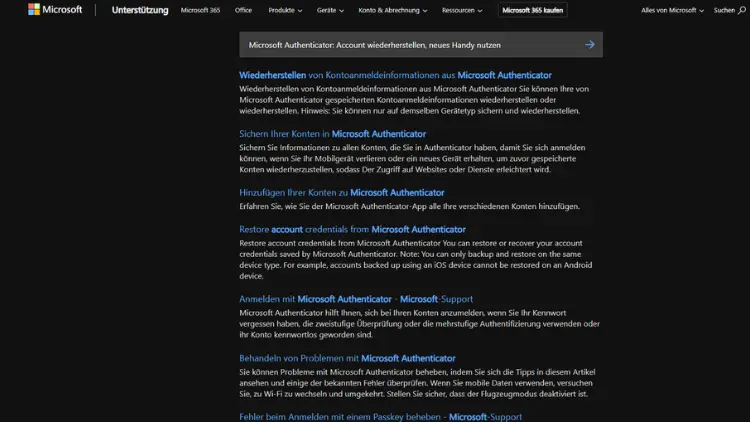
Task: Open Wiederherstellen von Kontoanmeldeinformationen result
Action: tap(395, 75)
